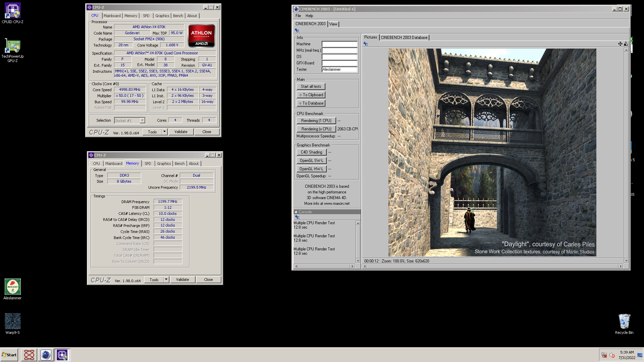Click the console scrollbar down arrow
The width and height of the screenshot is (644, 362).
358,261
